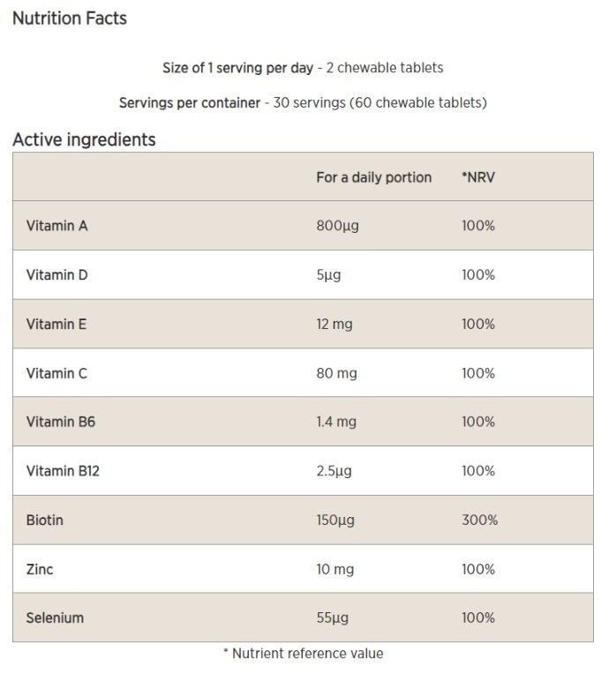Click the Nutrition Facts heading
Image resolution: width=616 pixels, height=674 pixels.
click(x=70, y=18)
